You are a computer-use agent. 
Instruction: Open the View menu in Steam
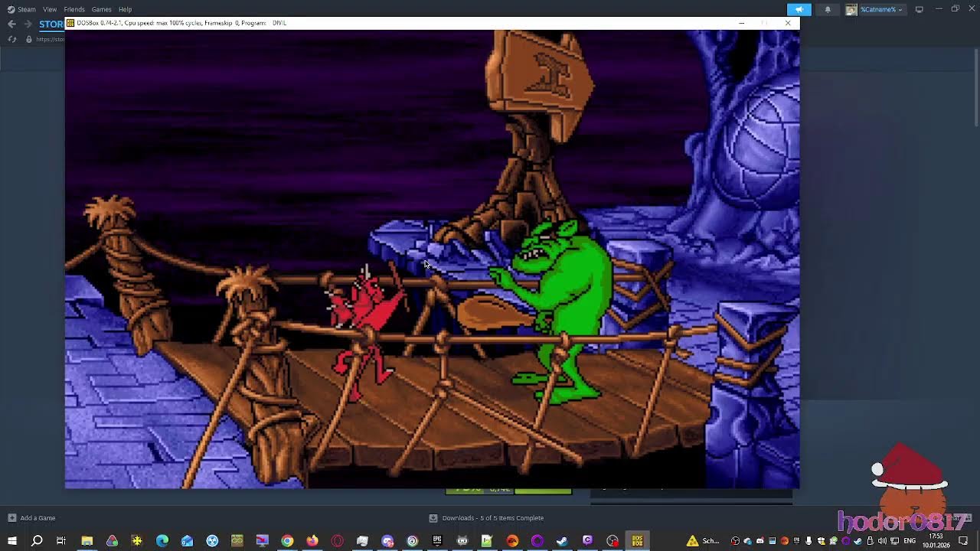[x=50, y=9]
